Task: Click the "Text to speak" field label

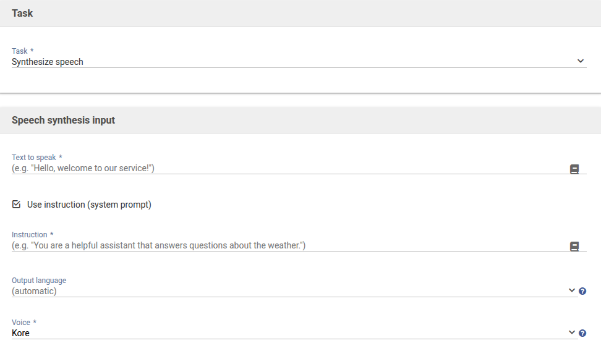Action: 34,158
